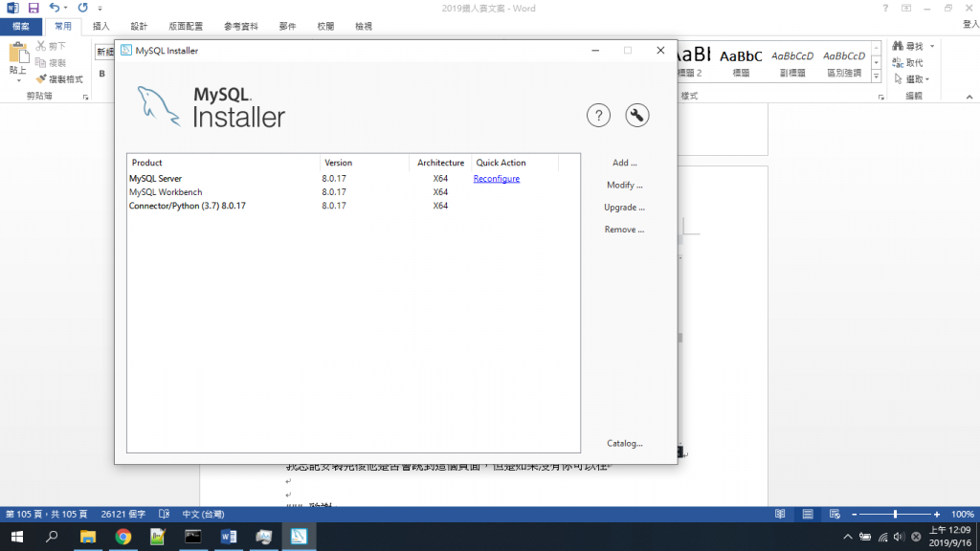
Task: Switch to Word 常用 tab
Action: point(63,26)
